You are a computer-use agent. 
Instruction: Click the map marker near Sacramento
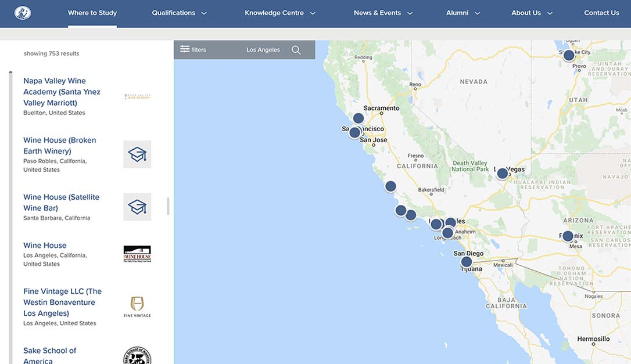[x=358, y=118]
